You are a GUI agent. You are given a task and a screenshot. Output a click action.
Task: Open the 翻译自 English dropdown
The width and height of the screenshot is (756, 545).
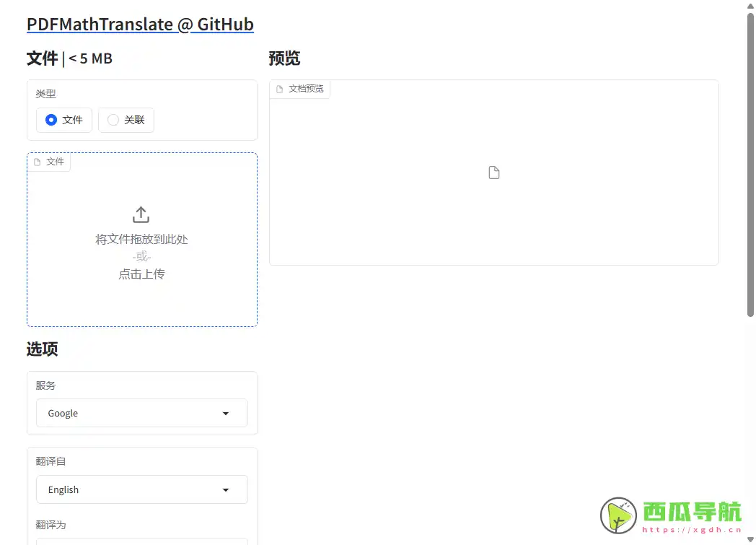click(141, 489)
